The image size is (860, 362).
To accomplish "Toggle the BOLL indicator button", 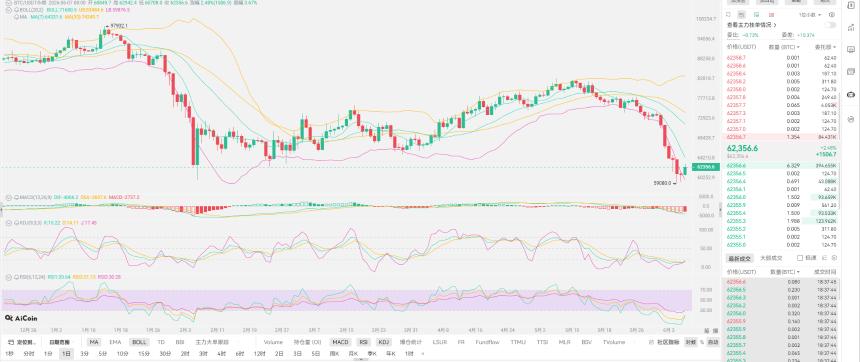I will point(139,342).
